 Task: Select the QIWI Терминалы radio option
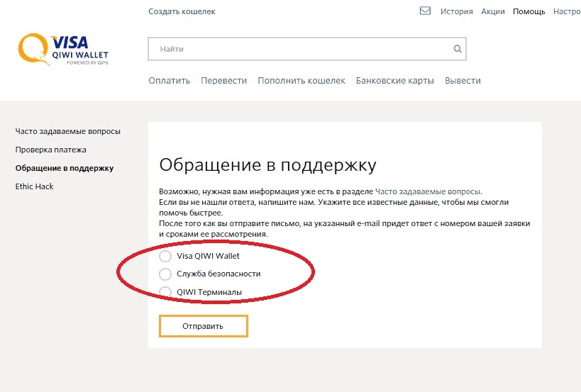pos(165,292)
